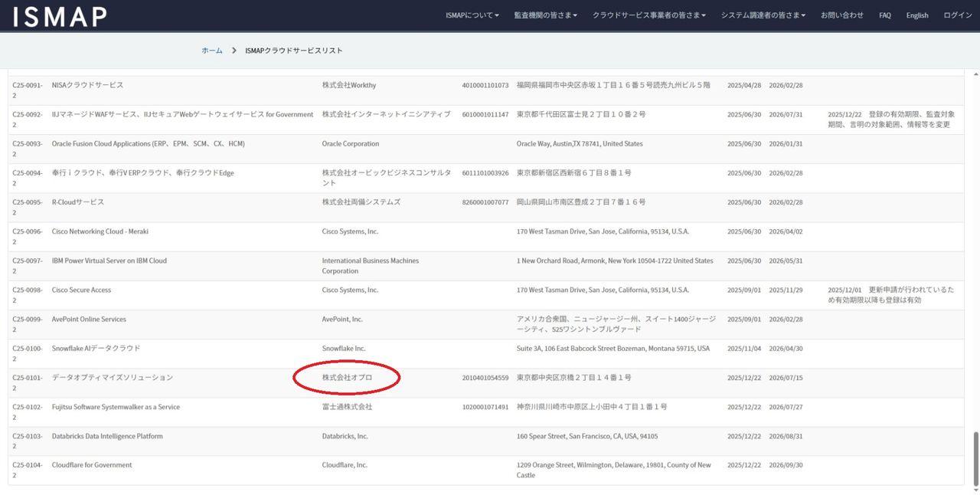Switch the site language to English

(916, 15)
